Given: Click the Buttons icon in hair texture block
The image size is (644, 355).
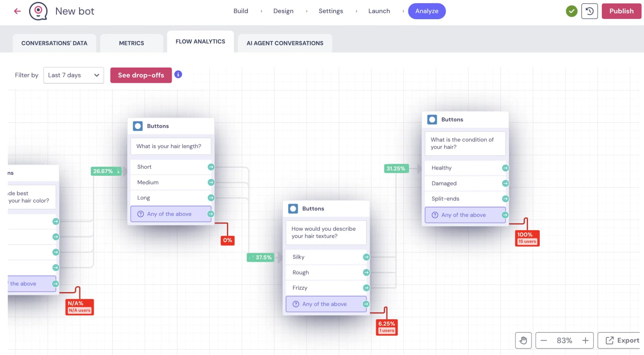Looking at the screenshot, I should tap(293, 209).
